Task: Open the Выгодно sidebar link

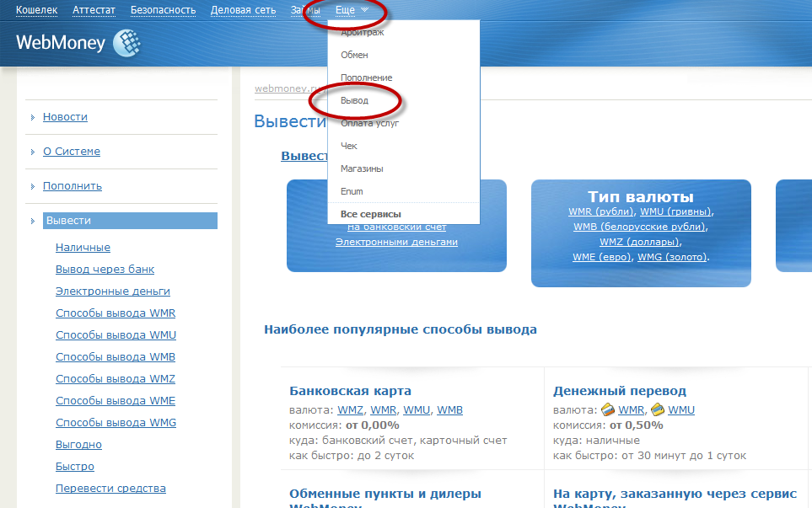Action: point(78,445)
